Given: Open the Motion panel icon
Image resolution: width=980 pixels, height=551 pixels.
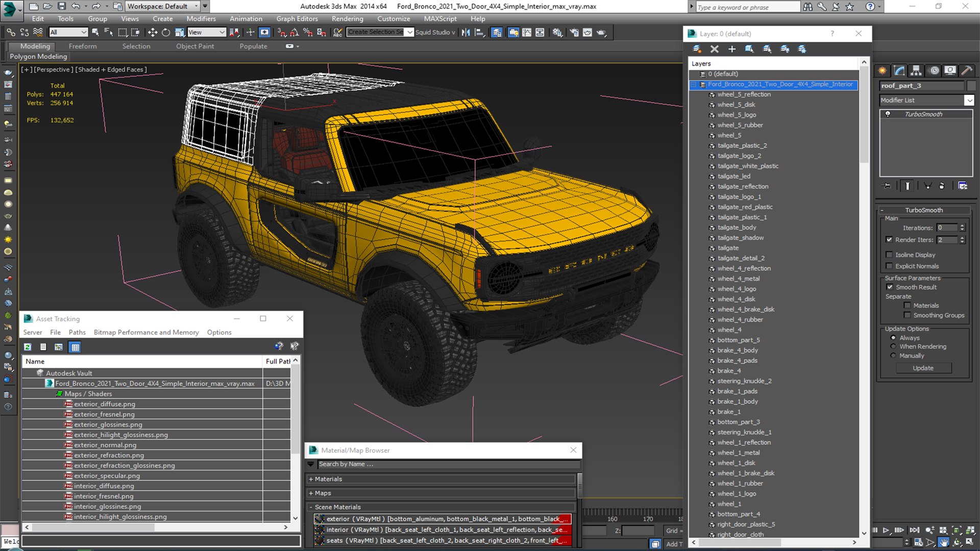Looking at the screenshot, I should 934,70.
